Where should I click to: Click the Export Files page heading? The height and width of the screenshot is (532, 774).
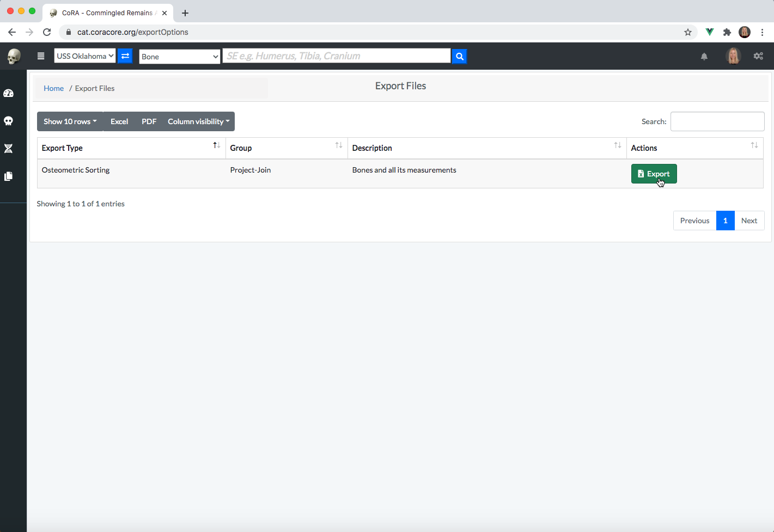click(x=400, y=86)
